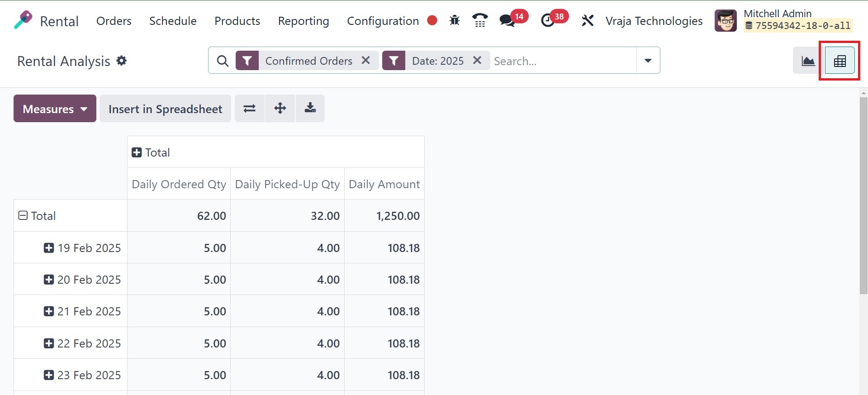The width and height of the screenshot is (868, 395).
Task: Open the VoIP phone icon
Action: (479, 20)
